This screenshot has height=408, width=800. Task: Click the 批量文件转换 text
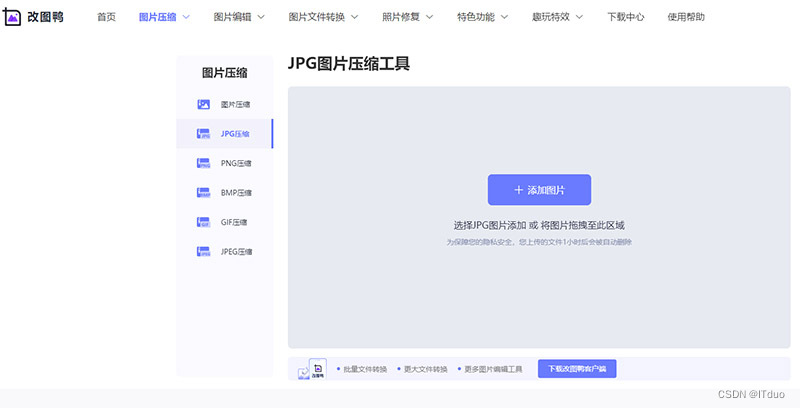point(365,369)
